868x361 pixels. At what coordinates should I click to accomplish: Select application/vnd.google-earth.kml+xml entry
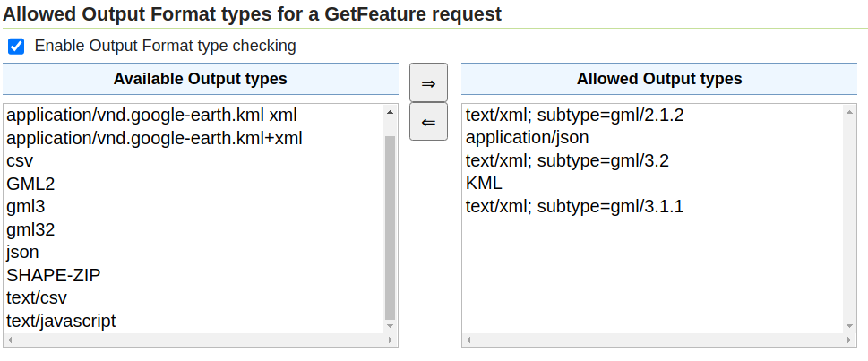tap(154, 138)
